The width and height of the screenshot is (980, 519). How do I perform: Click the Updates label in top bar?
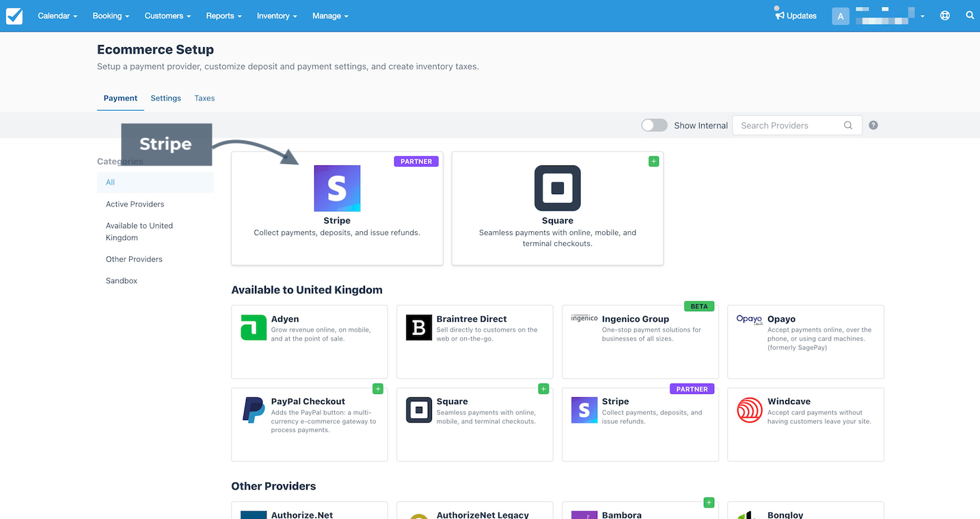click(x=802, y=16)
